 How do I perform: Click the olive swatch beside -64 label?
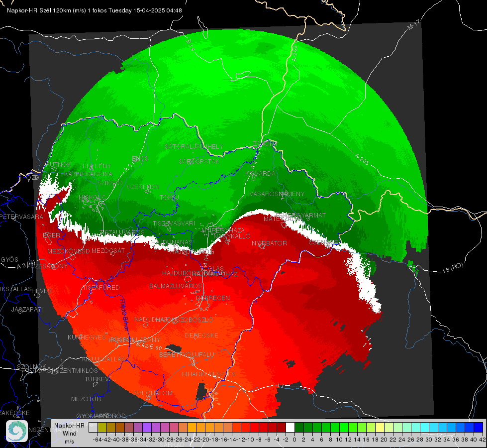[102, 428]
